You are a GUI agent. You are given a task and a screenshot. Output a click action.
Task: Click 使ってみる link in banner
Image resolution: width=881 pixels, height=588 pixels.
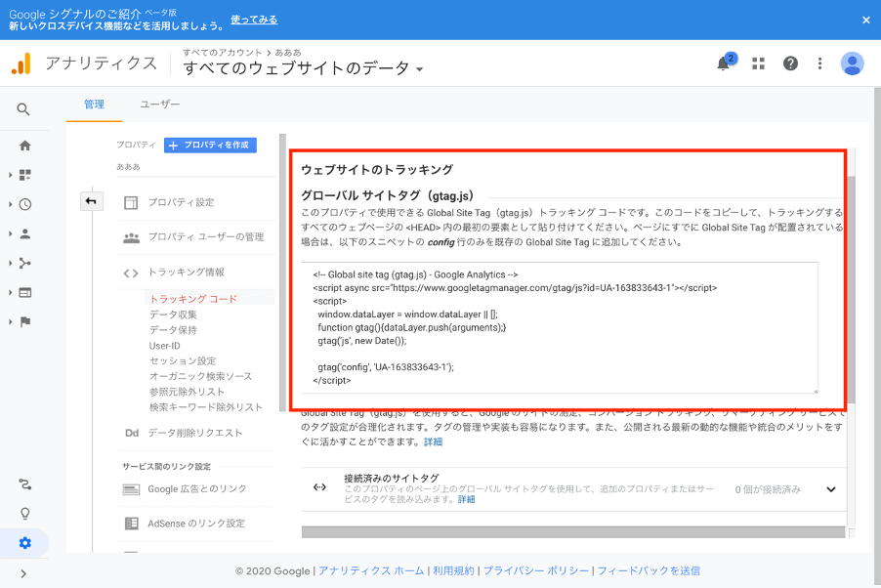(x=254, y=20)
